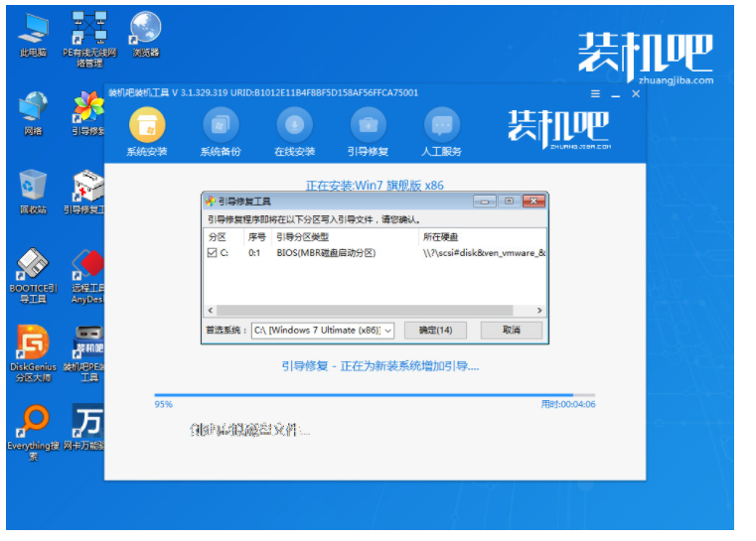Click the horizontal scrollbar thumb in partition list
The height and width of the screenshot is (541, 756).
coord(365,311)
